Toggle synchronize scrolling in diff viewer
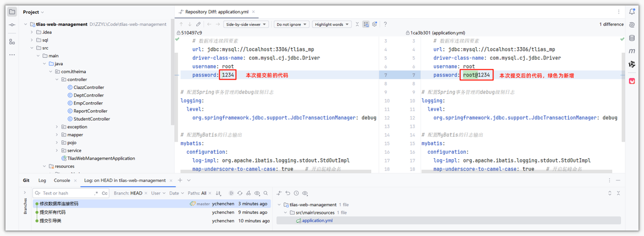The height and width of the screenshot is (236, 644). (366, 24)
